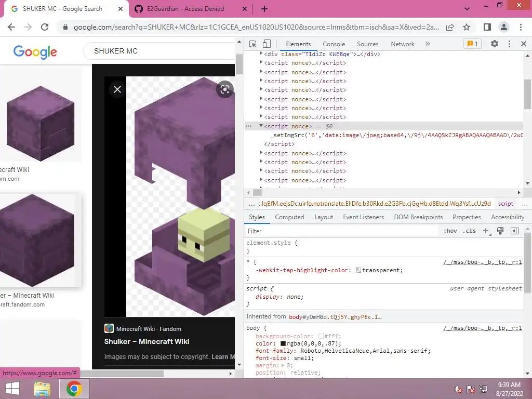The height and width of the screenshot is (399, 532).
Task: Bookmark this page with star icon
Action: coord(467,27)
